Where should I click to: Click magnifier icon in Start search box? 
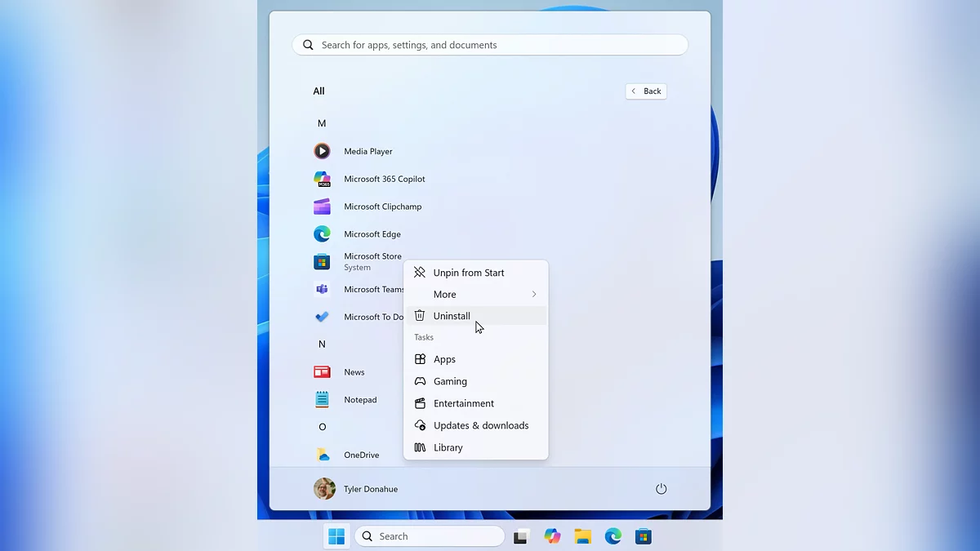coord(308,45)
